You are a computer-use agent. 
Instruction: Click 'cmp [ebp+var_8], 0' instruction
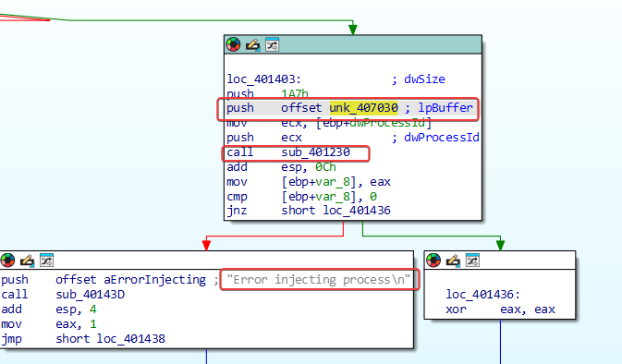pos(302,197)
